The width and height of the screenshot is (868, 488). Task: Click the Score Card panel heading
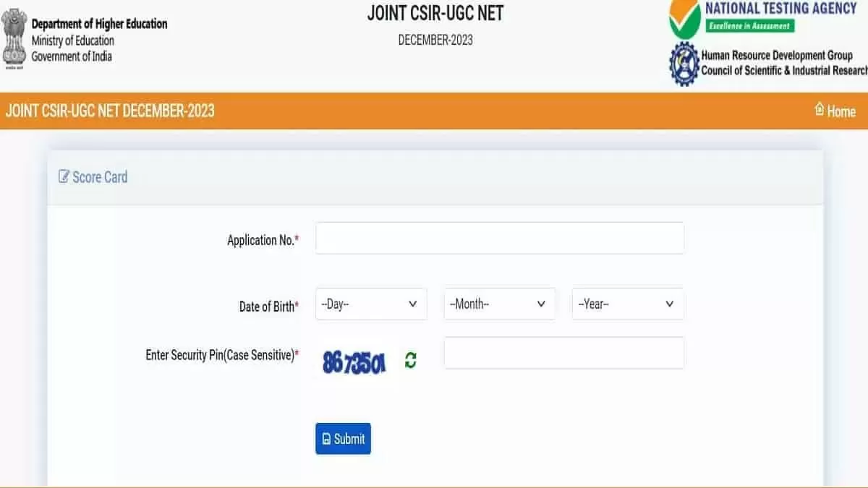[100, 177]
